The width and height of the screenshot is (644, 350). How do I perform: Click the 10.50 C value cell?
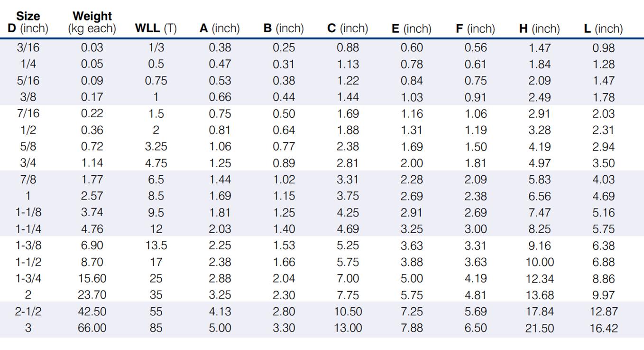coord(348,312)
